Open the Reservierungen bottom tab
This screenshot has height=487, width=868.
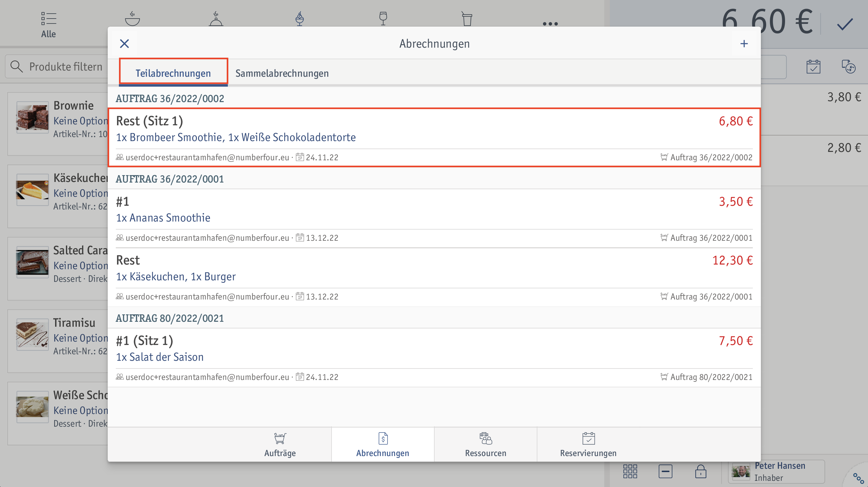(x=588, y=445)
